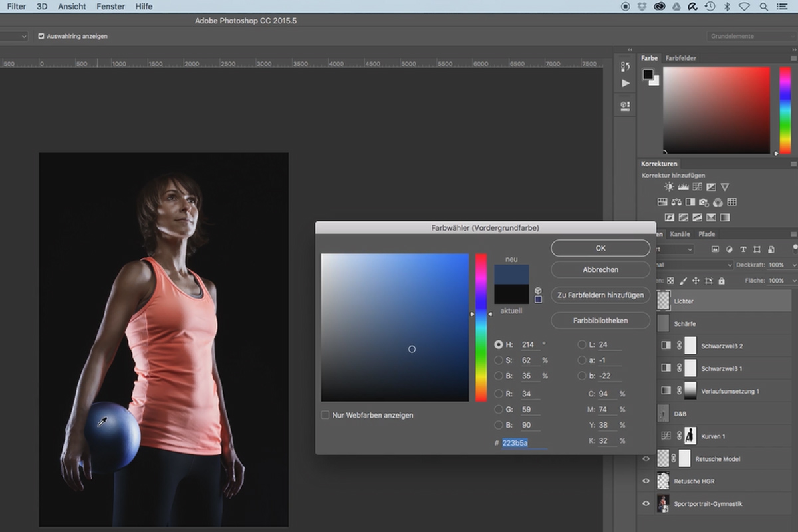Add a Curves adjustment from Korrekturen
The image size is (798, 532).
pyautogui.click(x=697, y=187)
